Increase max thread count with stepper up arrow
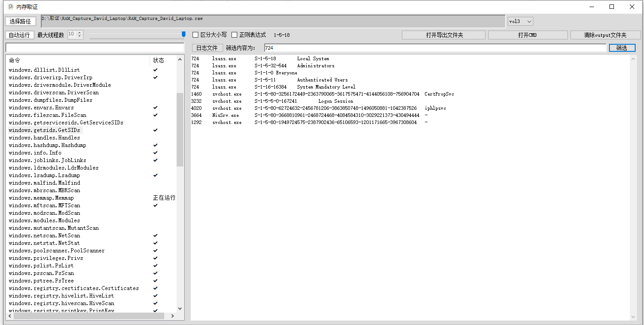 [80, 33]
